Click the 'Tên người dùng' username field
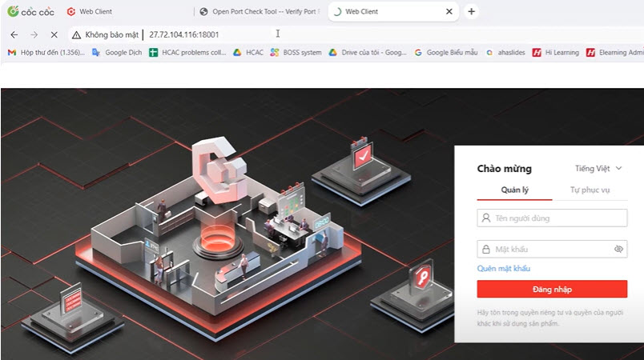Image resolution: width=644 pixels, height=360 pixels. point(552,218)
